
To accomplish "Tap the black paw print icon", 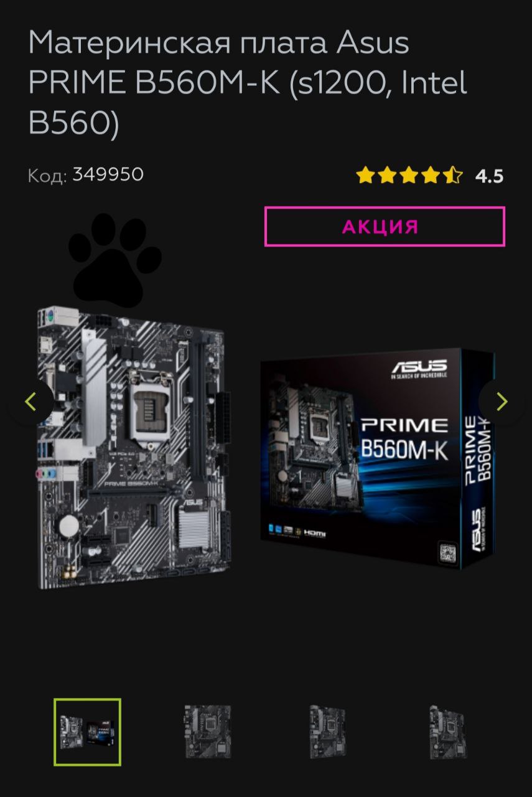I will tap(114, 259).
